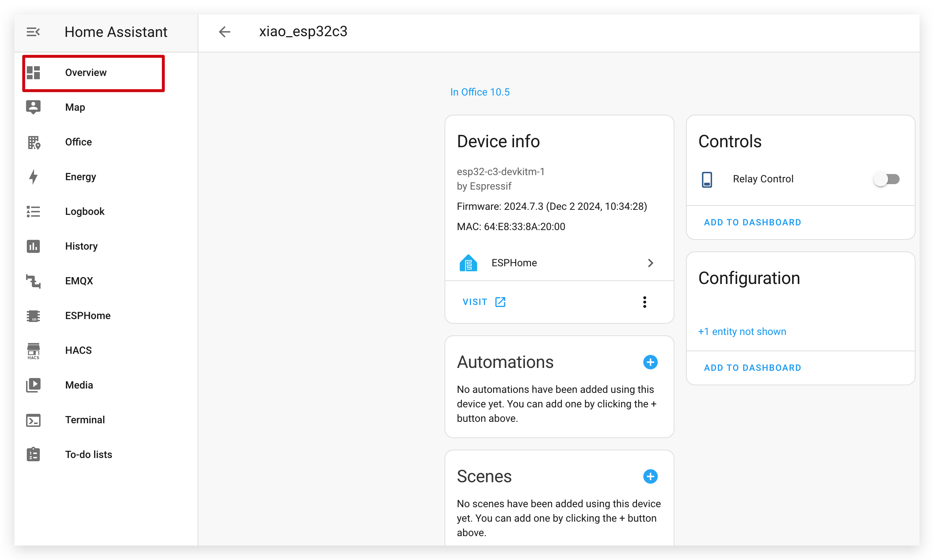Add a scene with the plus icon
This screenshot has width=934, height=560.
[650, 476]
